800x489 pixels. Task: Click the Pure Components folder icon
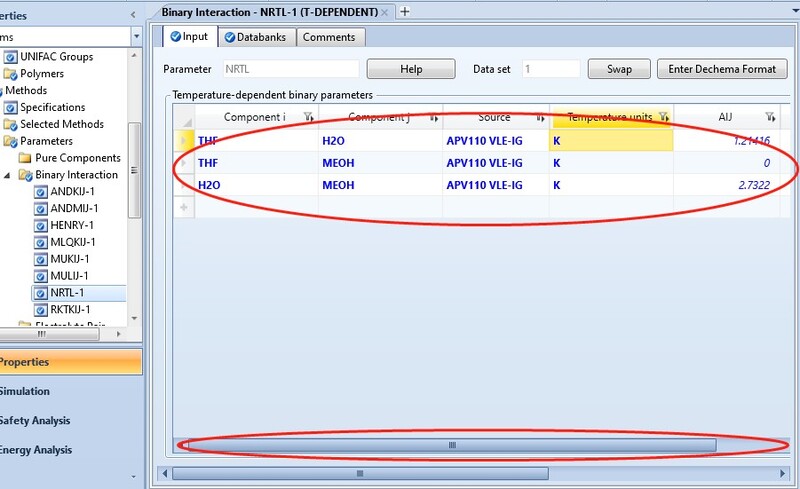tap(25, 158)
